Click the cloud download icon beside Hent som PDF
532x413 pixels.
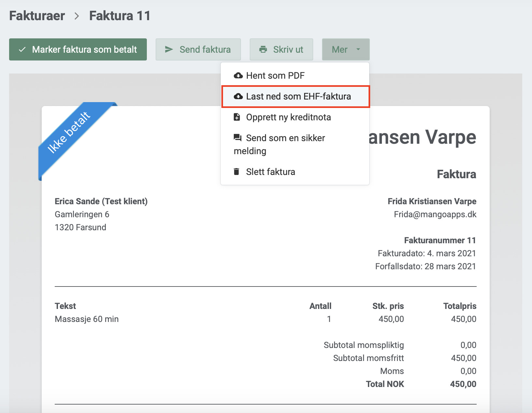[x=238, y=76]
